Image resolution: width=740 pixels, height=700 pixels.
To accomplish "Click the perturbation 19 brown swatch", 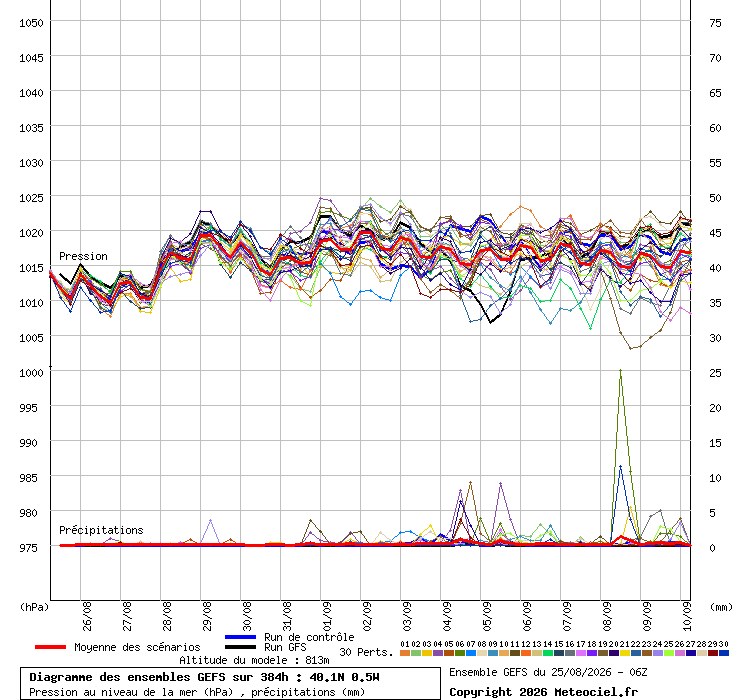I will pos(603,653).
